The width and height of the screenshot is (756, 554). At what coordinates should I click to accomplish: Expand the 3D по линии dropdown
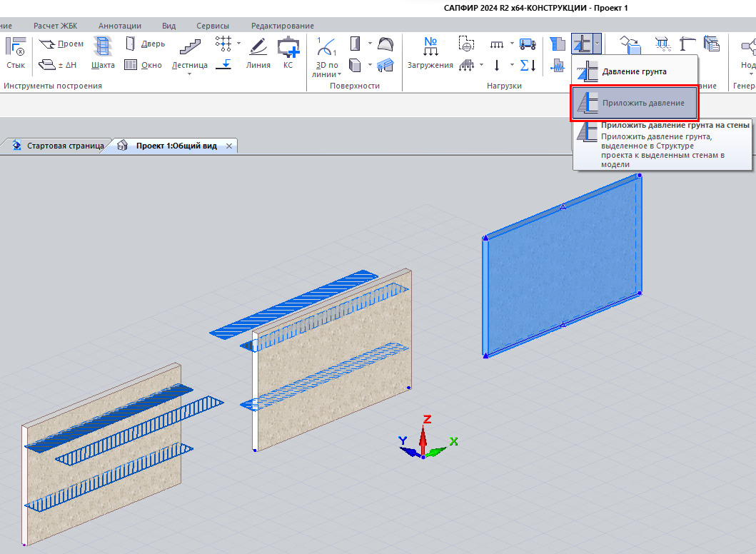[x=340, y=74]
